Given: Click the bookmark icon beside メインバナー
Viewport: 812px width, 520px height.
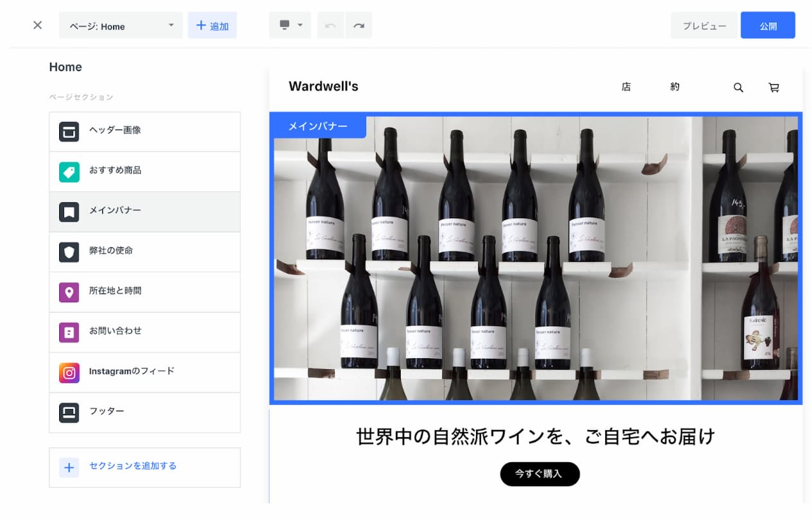Looking at the screenshot, I should click(69, 212).
